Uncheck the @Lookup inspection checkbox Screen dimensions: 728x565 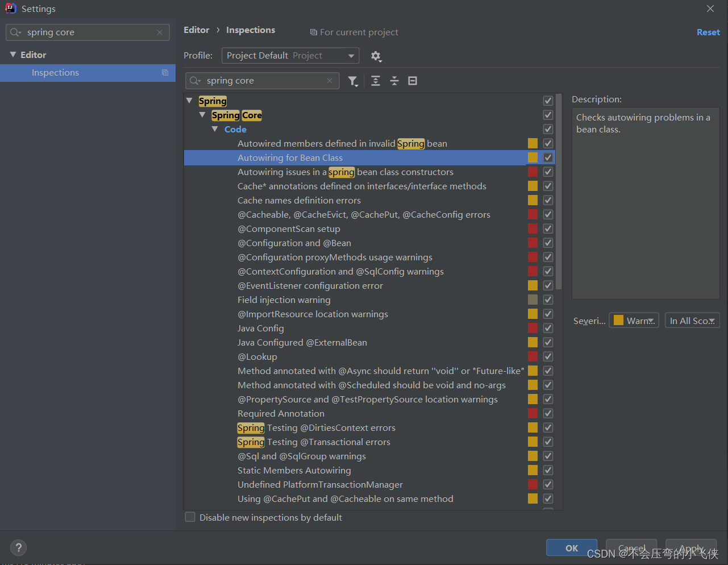(x=548, y=356)
